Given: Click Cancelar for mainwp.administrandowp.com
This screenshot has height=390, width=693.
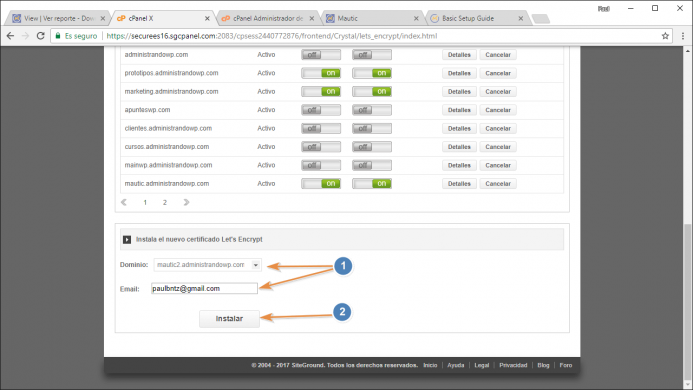Looking at the screenshot, I should coord(498,165).
